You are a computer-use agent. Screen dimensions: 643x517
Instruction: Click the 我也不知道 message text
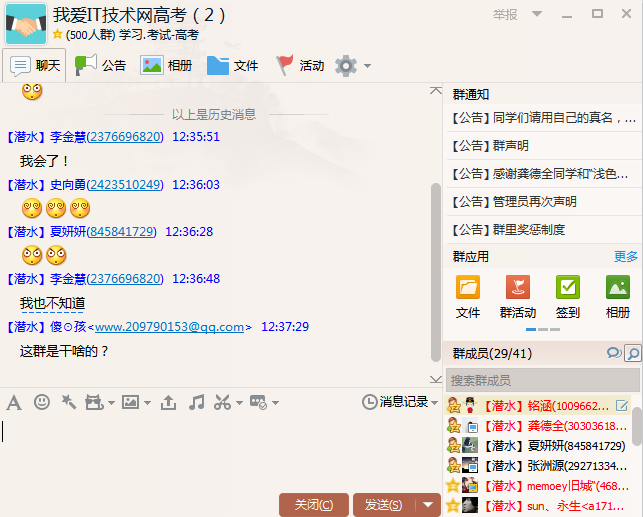(x=52, y=303)
